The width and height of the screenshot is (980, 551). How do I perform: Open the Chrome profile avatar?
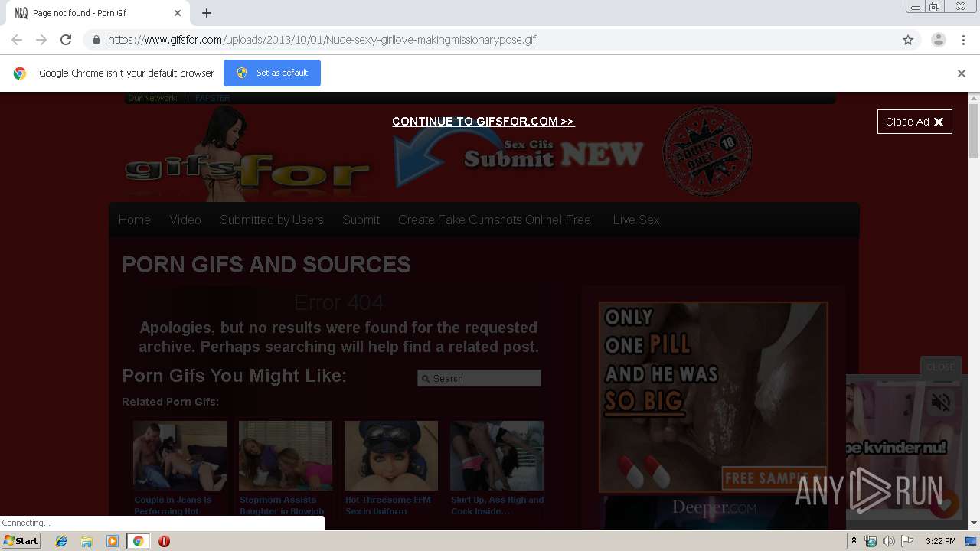[x=939, y=40]
